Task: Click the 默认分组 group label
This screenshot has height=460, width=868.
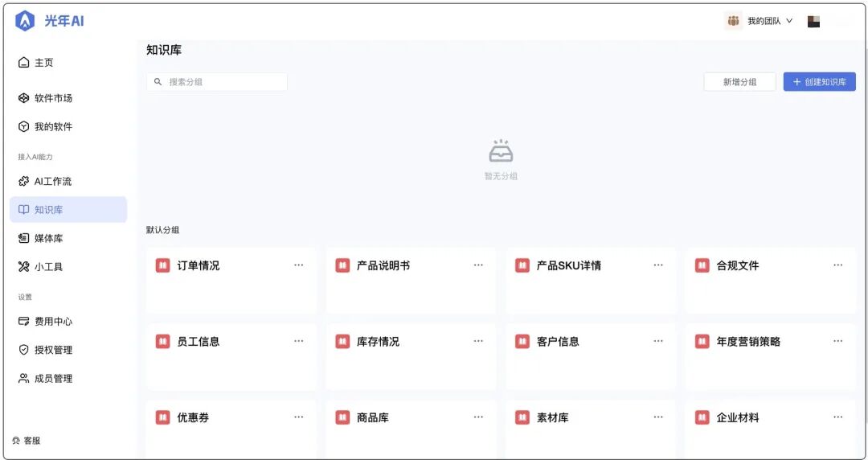Action: [x=162, y=230]
